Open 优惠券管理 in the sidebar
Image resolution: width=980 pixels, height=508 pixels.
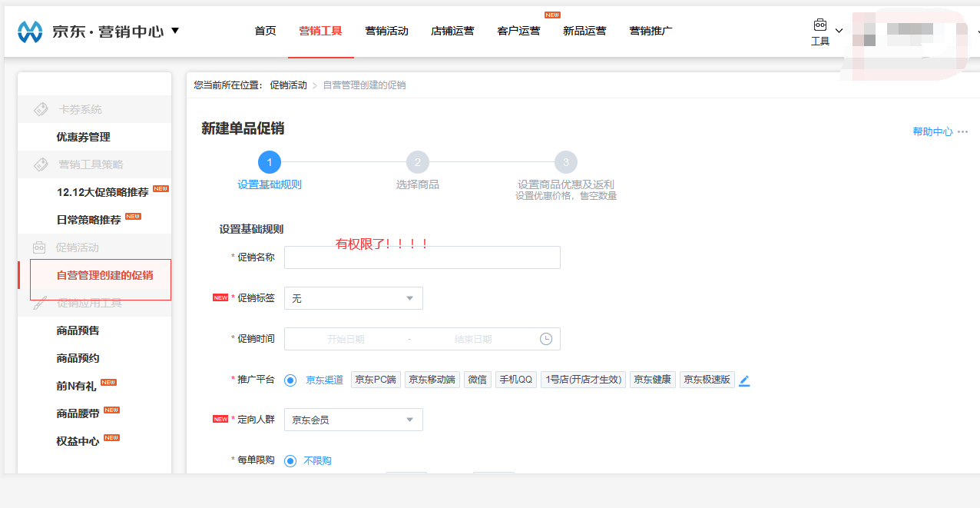click(x=83, y=137)
